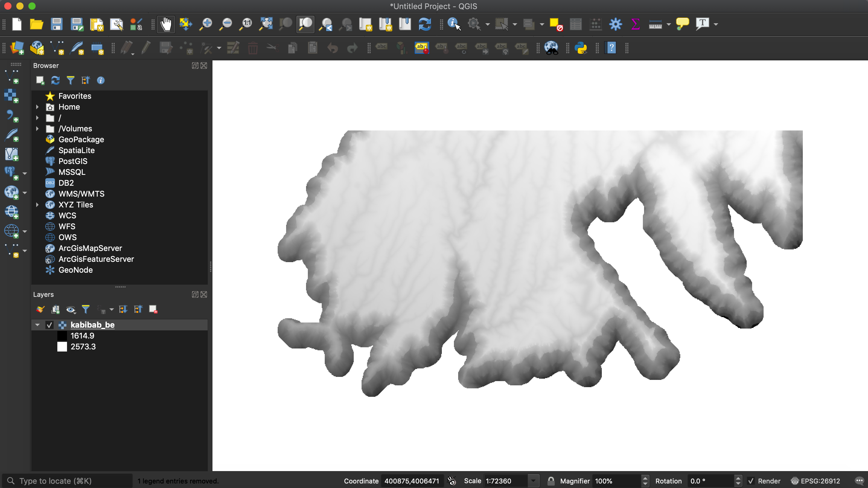Open the MetaSearch catalog search
The height and width of the screenshot is (488, 868).
click(551, 48)
